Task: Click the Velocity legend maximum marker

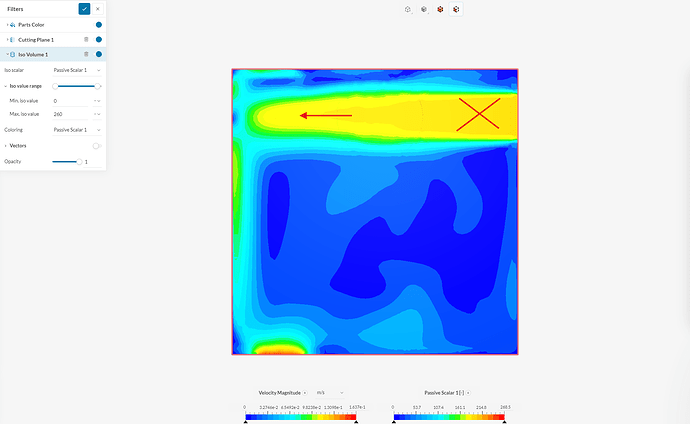Action: pyautogui.click(x=356, y=422)
